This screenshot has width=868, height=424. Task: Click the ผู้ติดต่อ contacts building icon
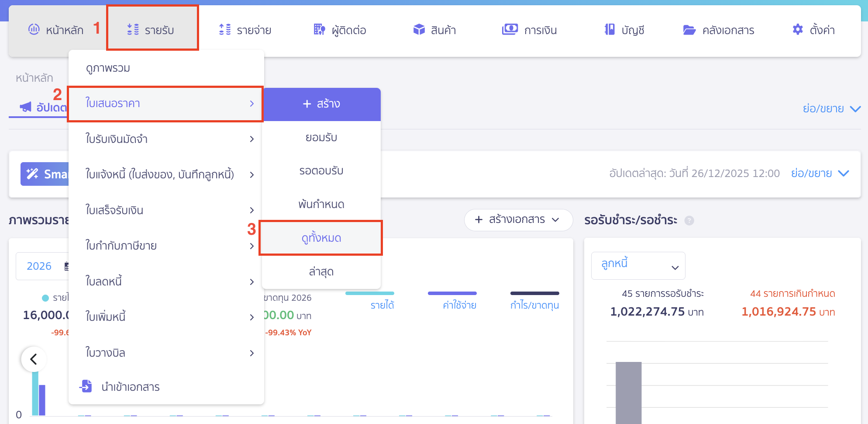click(319, 30)
